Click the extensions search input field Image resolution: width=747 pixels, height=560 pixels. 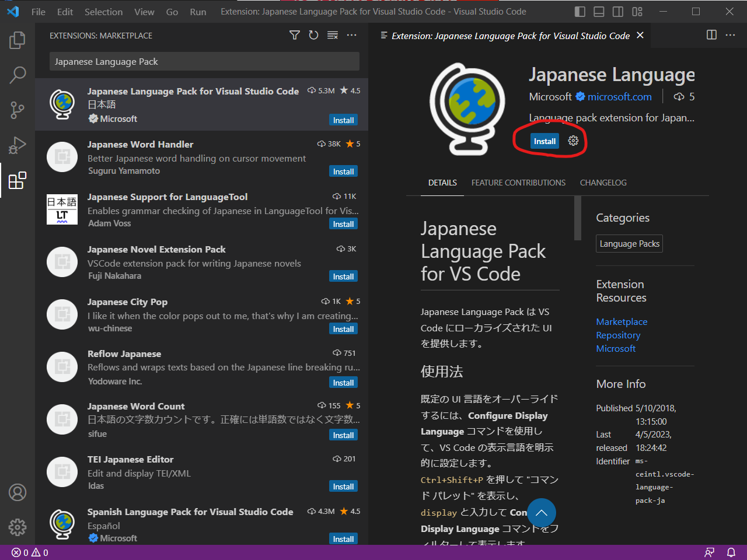pos(204,61)
